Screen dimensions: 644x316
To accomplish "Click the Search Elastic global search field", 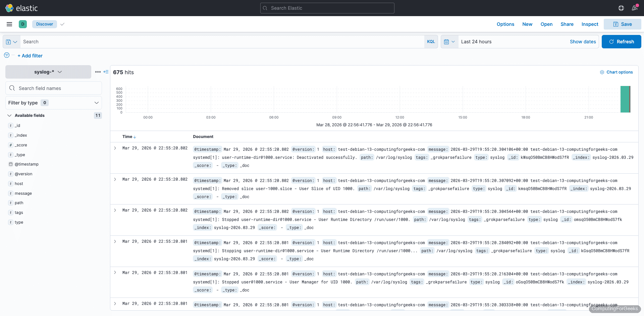I will pyautogui.click(x=327, y=8).
